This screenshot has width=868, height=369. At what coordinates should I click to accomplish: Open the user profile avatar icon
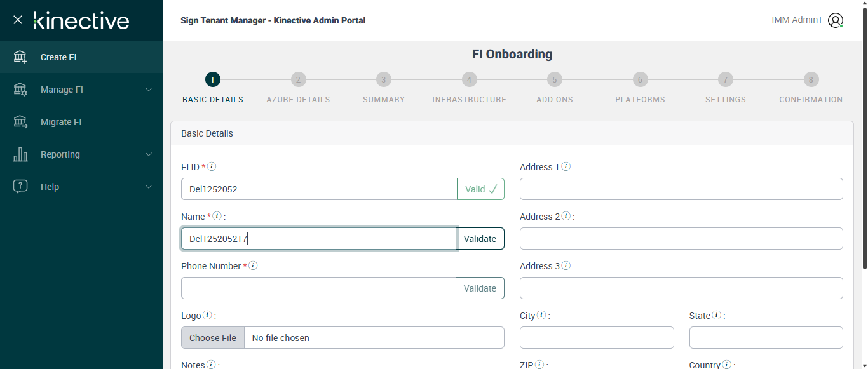click(836, 20)
